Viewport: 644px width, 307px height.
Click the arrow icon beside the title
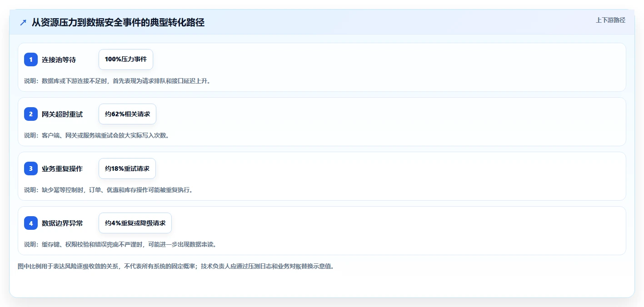[23, 22]
